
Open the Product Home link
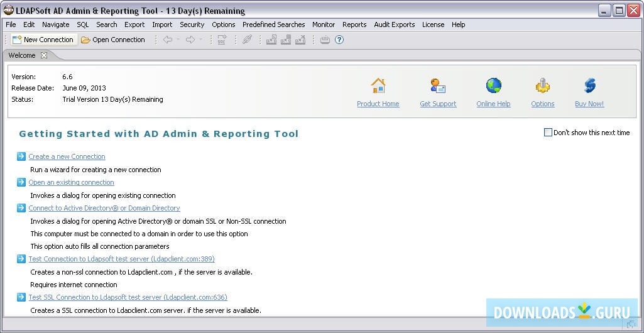point(378,104)
